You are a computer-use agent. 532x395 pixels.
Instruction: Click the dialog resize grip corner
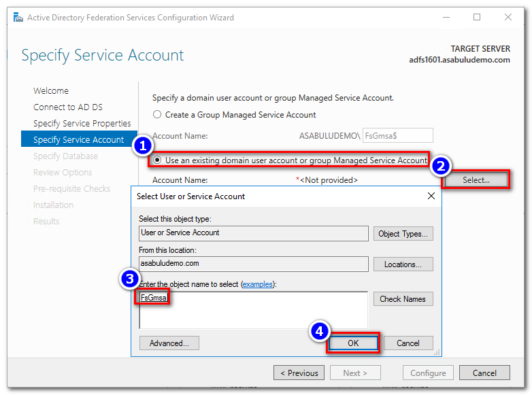[437, 353]
